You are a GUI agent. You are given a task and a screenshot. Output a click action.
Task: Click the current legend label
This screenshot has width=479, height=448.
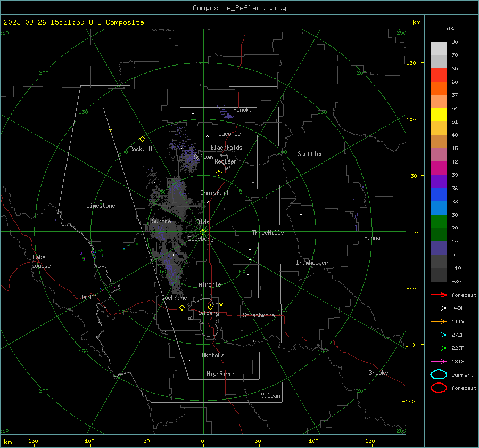coord(462,374)
